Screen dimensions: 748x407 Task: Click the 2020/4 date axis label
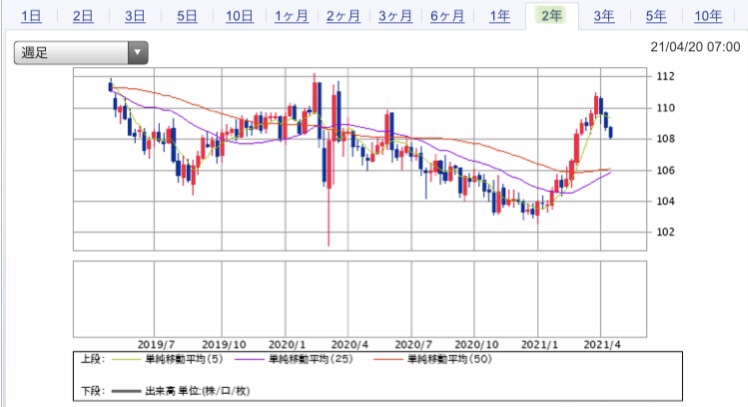pyautogui.click(x=350, y=344)
